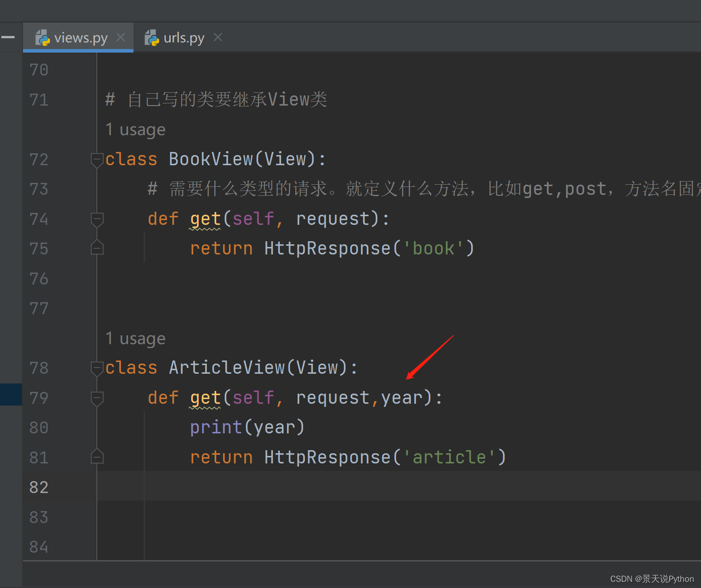Click the 'article' string literal

click(450, 457)
